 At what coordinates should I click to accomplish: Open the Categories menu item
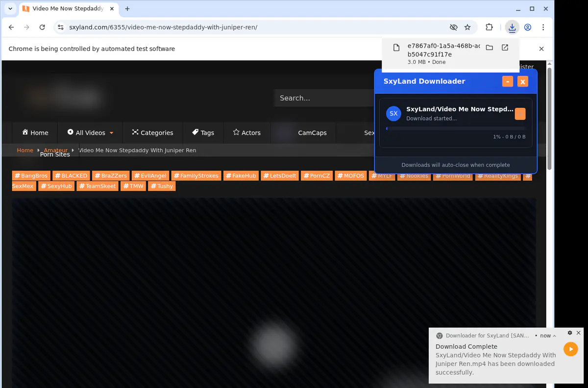coord(152,132)
